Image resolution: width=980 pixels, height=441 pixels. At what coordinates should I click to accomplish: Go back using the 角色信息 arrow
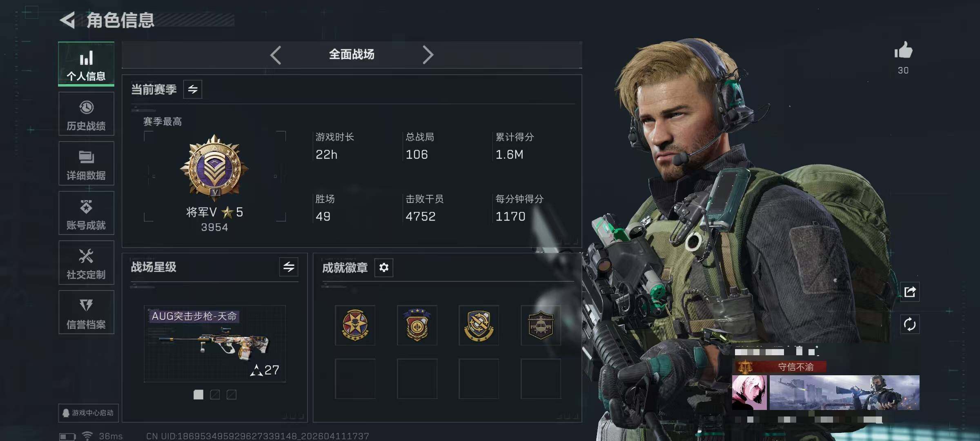click(x=68, y=20)
